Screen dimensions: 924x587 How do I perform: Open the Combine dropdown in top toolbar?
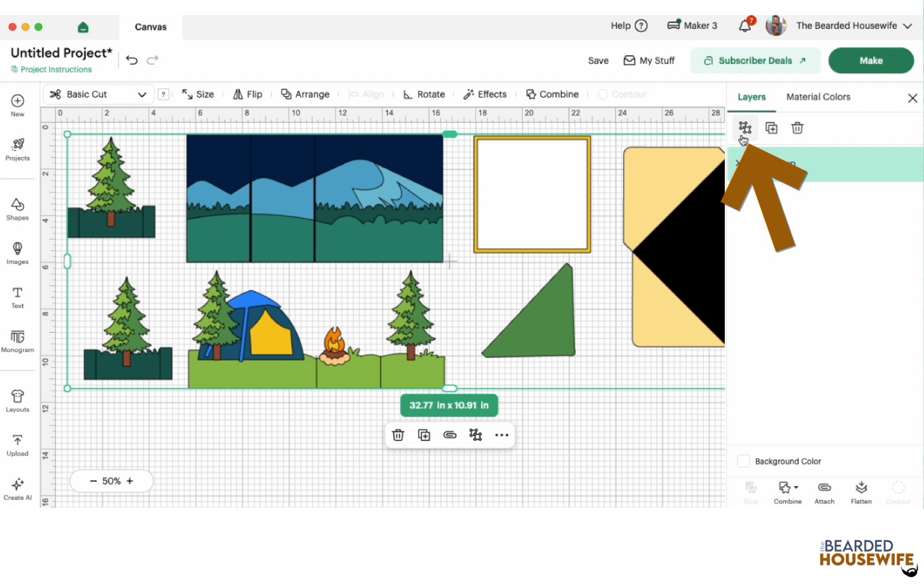pyautogui.click(x=553, y=94)
